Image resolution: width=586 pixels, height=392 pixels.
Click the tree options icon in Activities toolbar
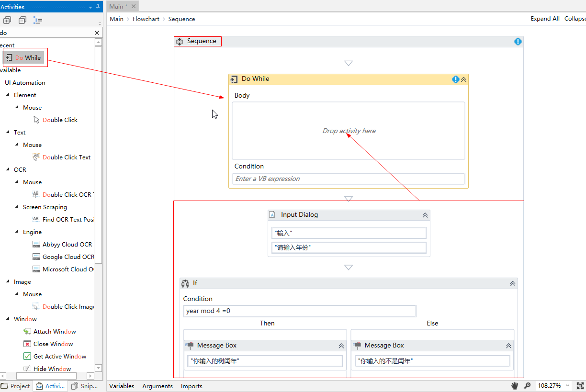[37, 20]
